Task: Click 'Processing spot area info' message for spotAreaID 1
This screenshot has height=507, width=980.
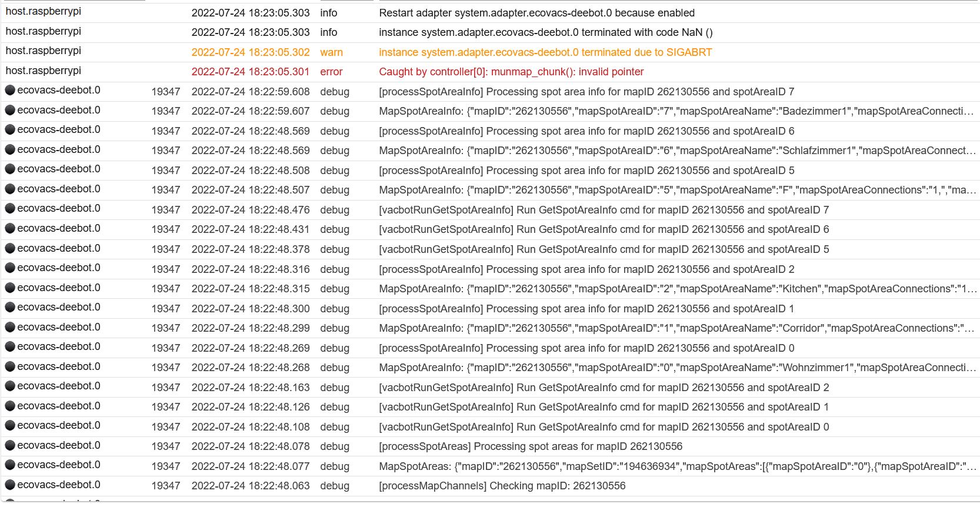Action: coord(586,309)
